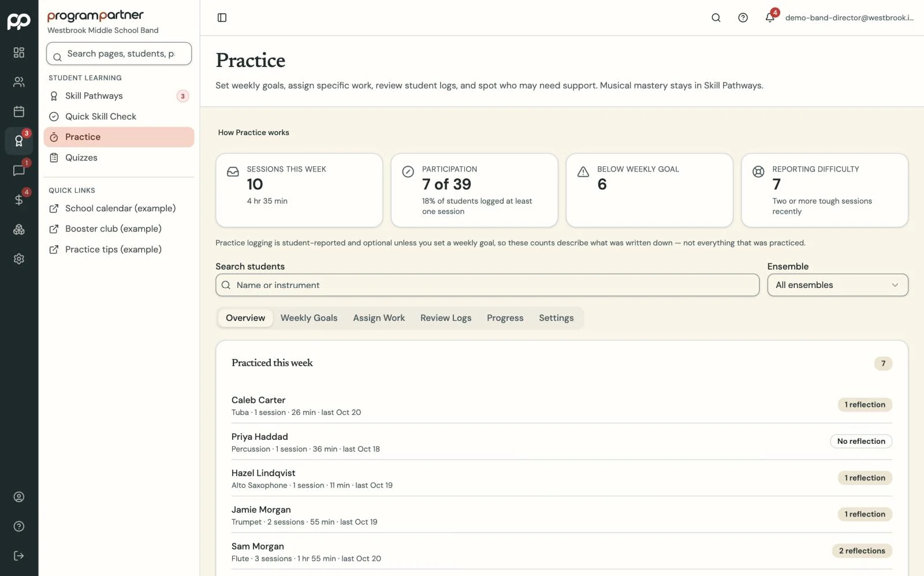Switch to the Progress tab
The image size is (924, 576).
(505, 318)
